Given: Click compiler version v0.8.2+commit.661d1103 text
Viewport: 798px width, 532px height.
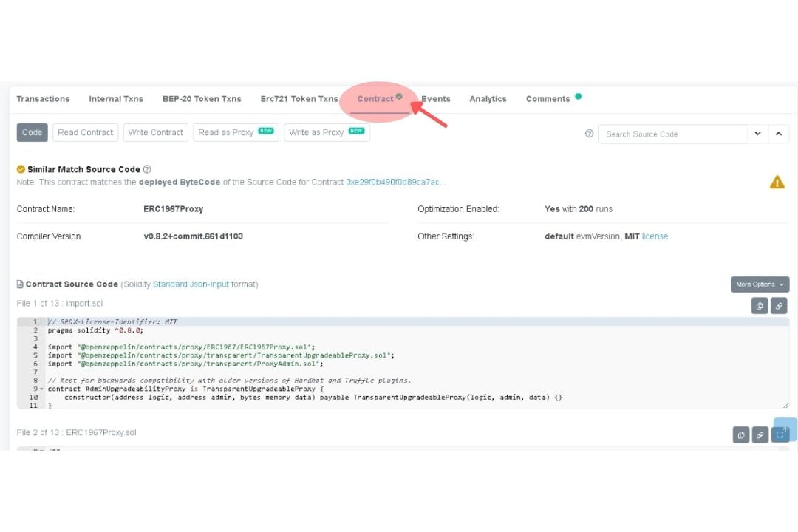Looking at the screenshot, I should pos(193,236).
